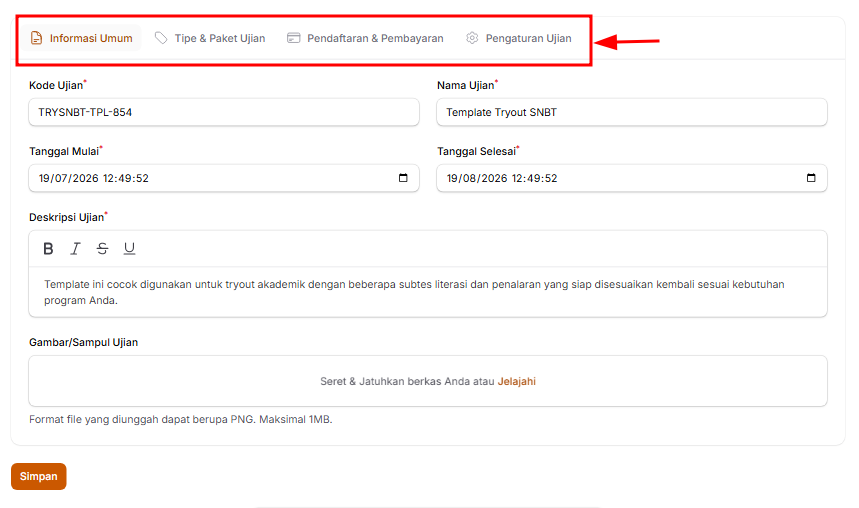The image size is (859, 508).
Task: Apply underline formatting in description editor
Action: coord(129,249)
